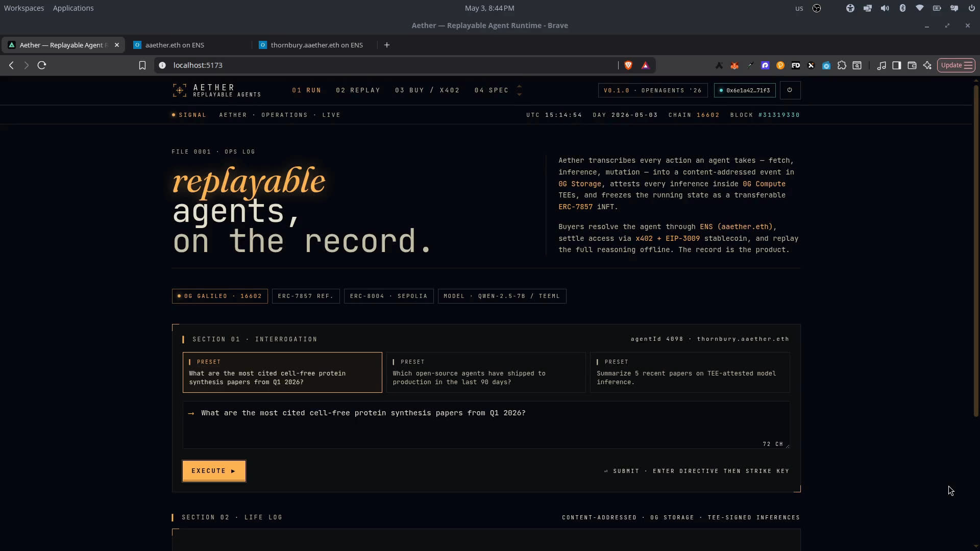View site information icon in address bar

click(162, 65)
